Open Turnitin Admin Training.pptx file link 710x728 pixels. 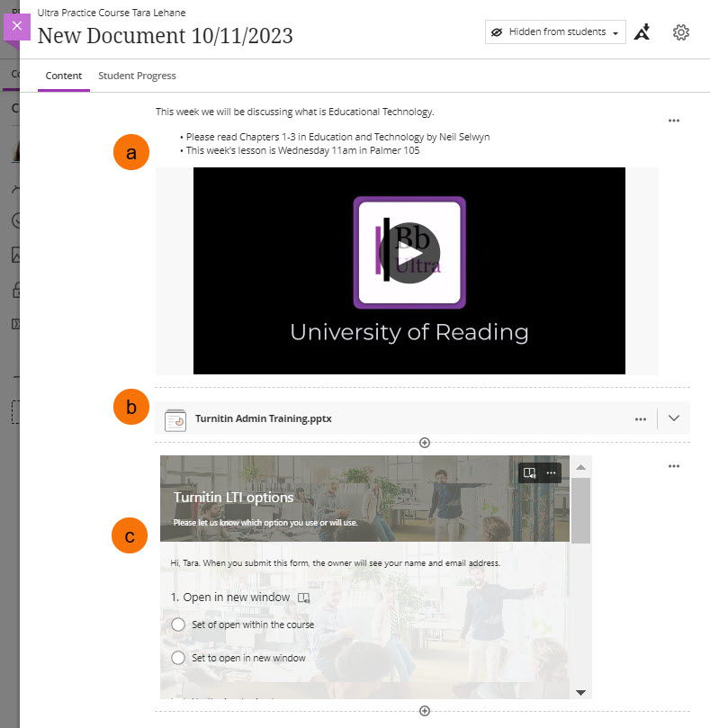point(263,419)
